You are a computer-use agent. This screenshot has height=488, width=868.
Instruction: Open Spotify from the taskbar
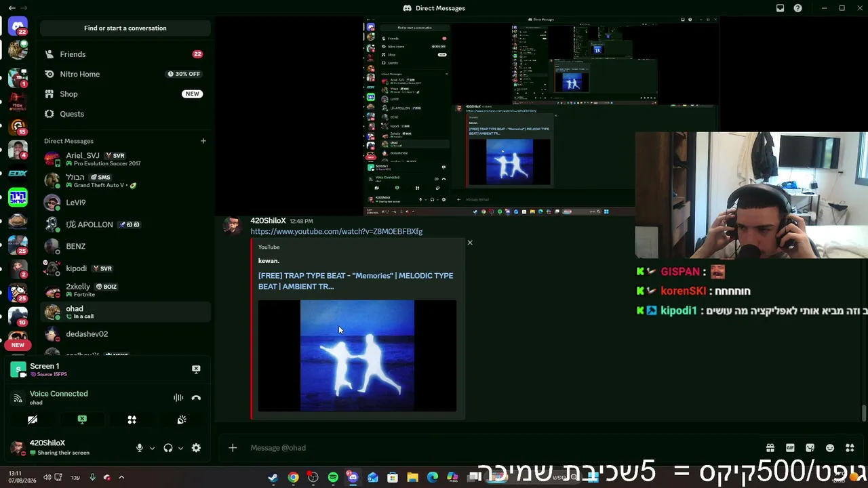tap(333, 478)
